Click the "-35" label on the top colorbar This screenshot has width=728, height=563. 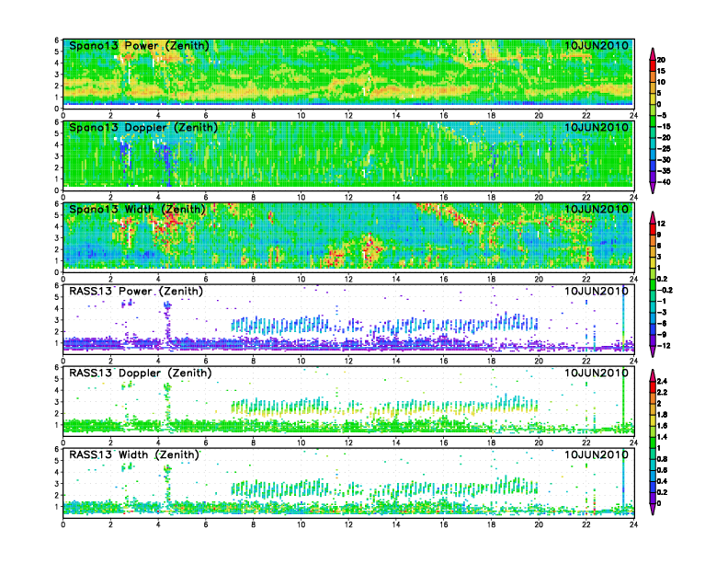click(664, 171)
